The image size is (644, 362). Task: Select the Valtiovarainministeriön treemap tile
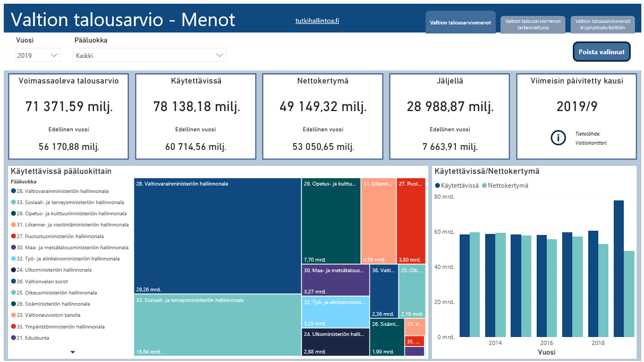(217, 236)
